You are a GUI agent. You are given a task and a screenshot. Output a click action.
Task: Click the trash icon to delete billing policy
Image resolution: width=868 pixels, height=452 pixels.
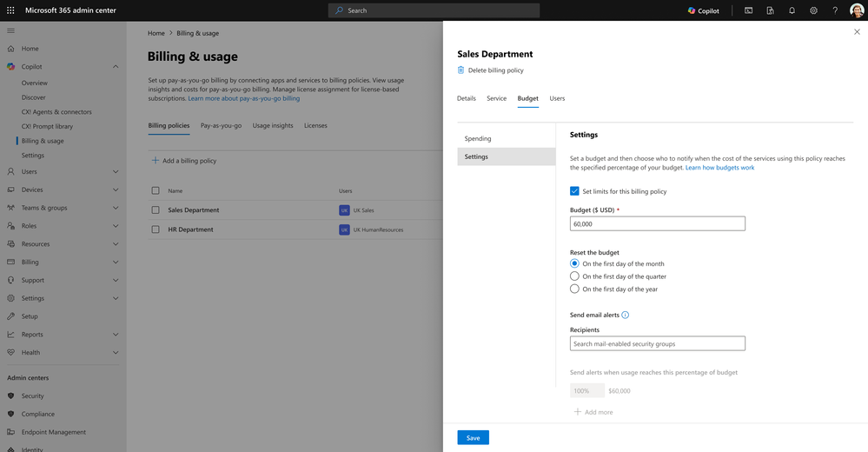(x=461, y=70)
